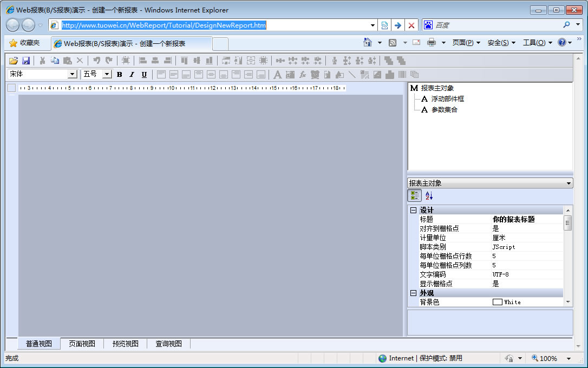Click the Cut scissors icon in toolbar

[x=42, y=61]
